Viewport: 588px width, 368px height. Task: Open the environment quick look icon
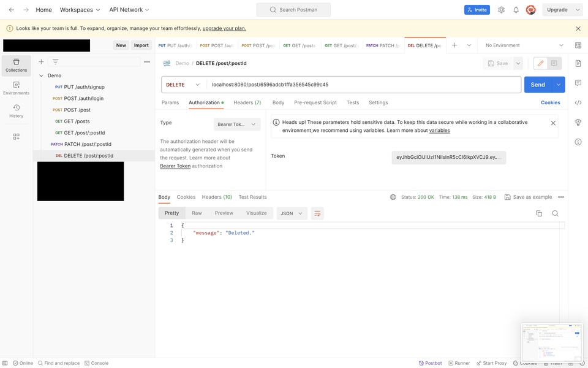pos(578,45)
